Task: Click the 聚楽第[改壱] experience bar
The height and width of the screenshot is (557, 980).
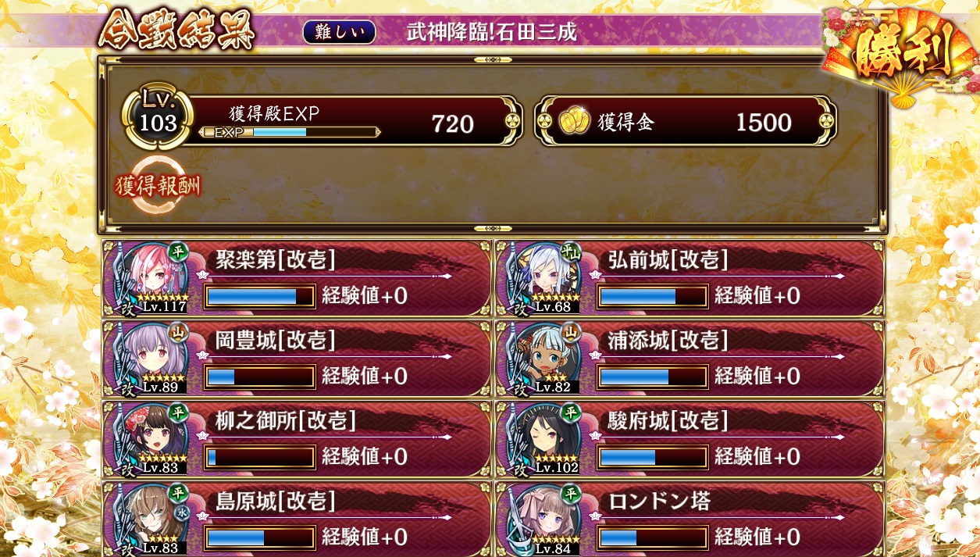Action: pyautogui.click(x=260, y=296)
